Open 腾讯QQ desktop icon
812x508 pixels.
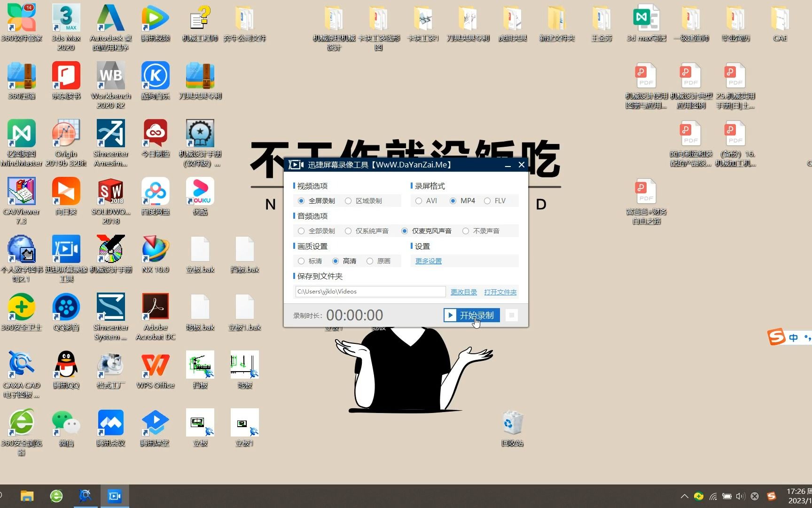tap(66, 370)
